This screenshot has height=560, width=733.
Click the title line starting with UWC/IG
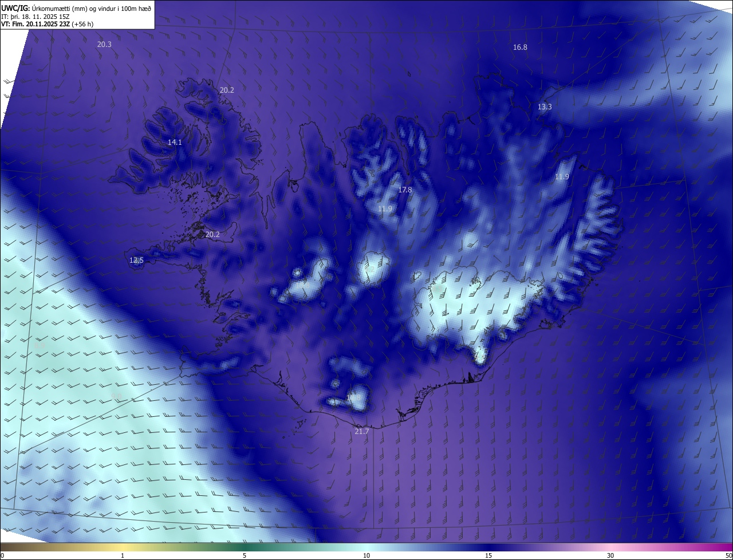76,7
